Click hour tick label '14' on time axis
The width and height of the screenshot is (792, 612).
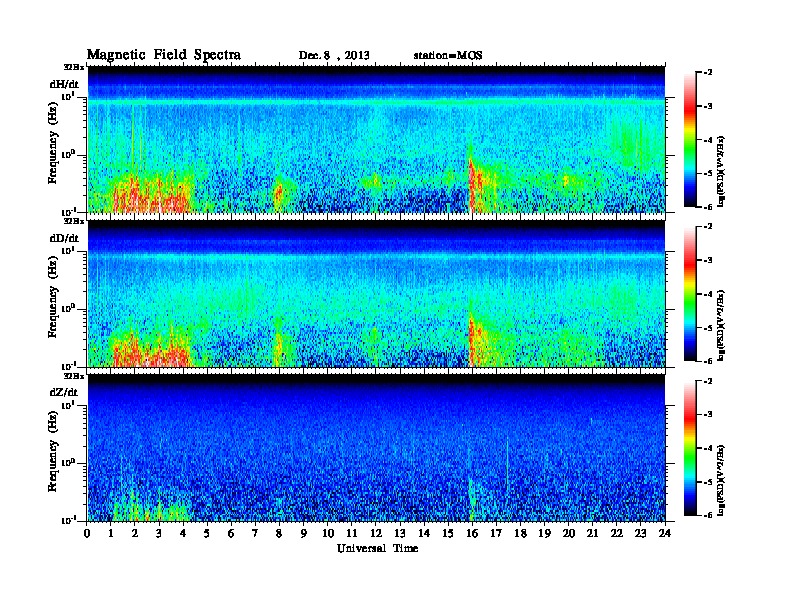424,533
